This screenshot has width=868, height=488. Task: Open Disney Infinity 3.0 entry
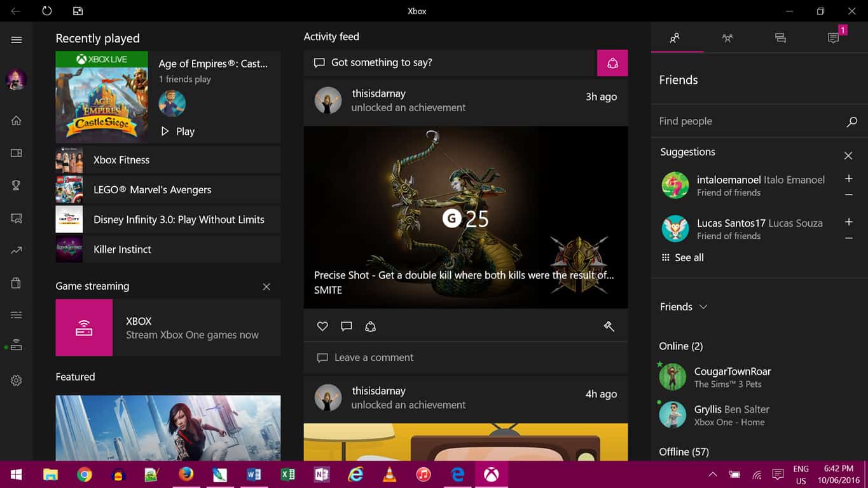[x=168, y=220]
